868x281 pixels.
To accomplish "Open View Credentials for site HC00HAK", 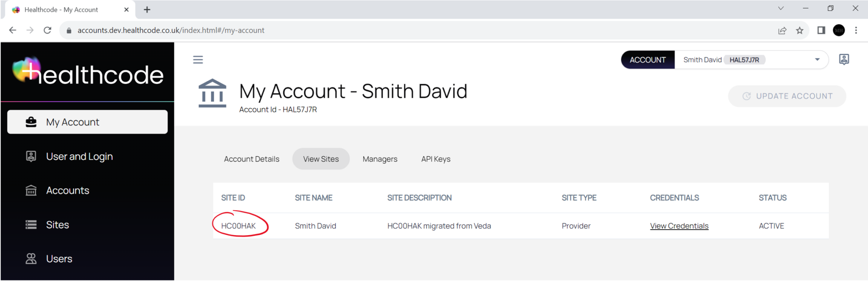I will tap(679, 225).
